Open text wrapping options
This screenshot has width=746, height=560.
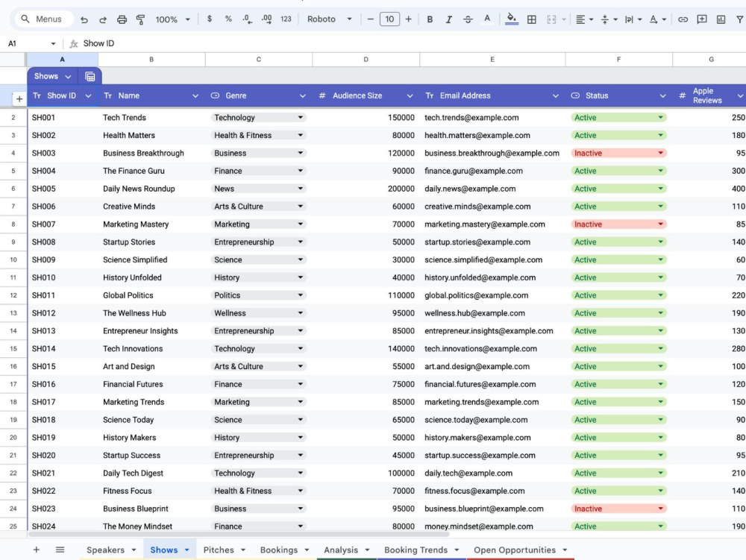point(633,19)
